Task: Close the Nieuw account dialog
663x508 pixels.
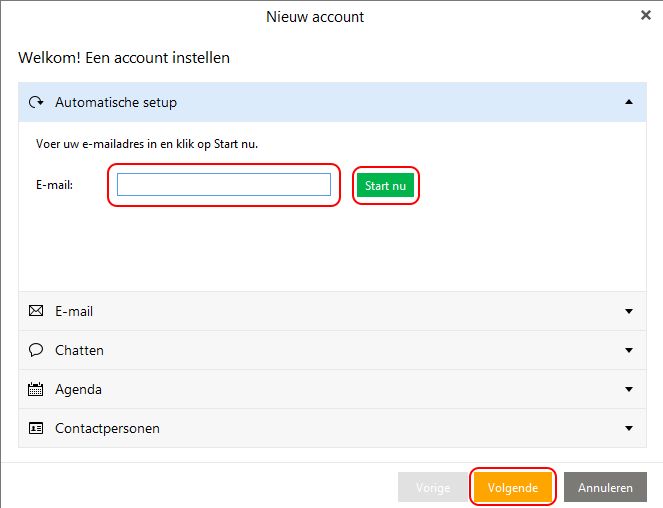Action: coord(645,15)
